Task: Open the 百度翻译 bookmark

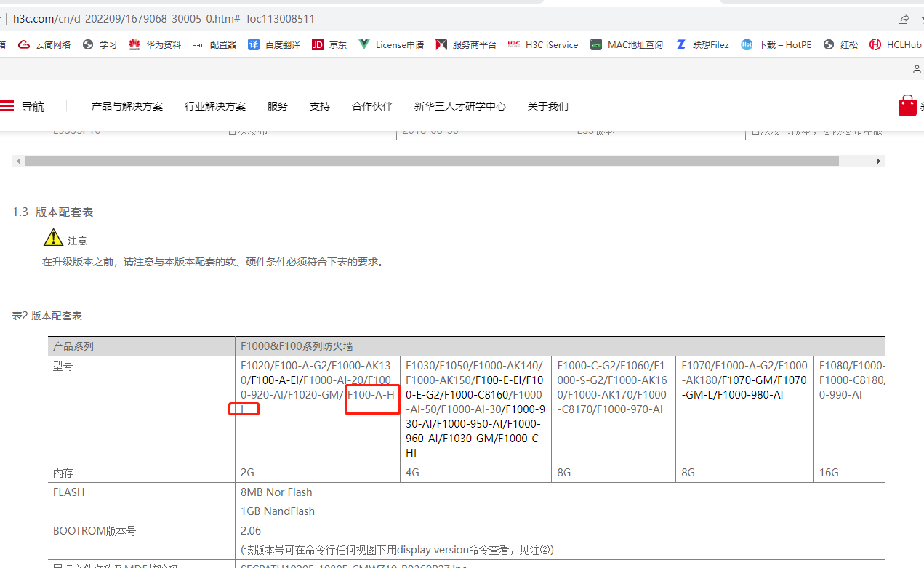Action: tap(274, 44)
